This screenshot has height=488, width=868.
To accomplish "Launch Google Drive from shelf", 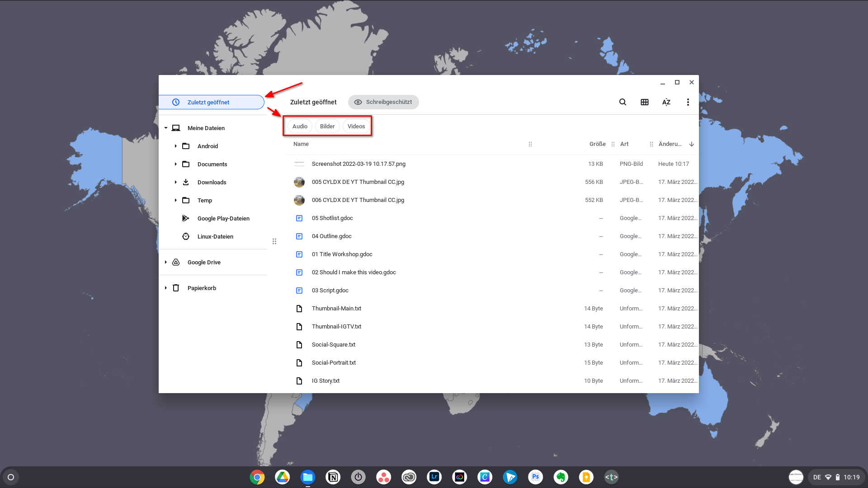I will pyautogui.click(x=283, y=477).
